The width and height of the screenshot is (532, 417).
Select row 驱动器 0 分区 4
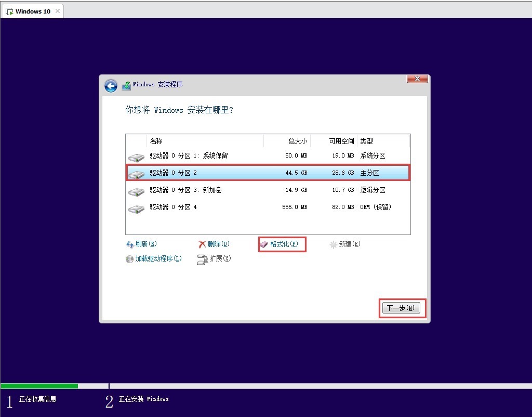coord(268,207)
